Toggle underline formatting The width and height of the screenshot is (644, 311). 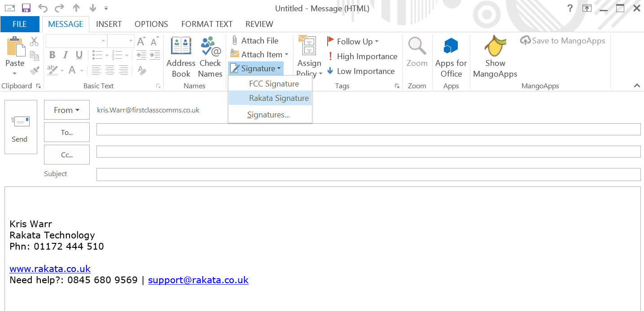click(x=79, y=55)
